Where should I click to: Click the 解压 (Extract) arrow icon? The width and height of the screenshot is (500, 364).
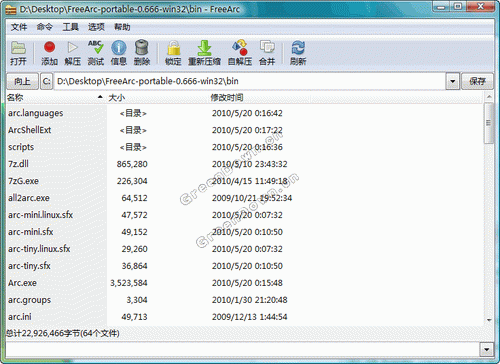click(72, 48)
